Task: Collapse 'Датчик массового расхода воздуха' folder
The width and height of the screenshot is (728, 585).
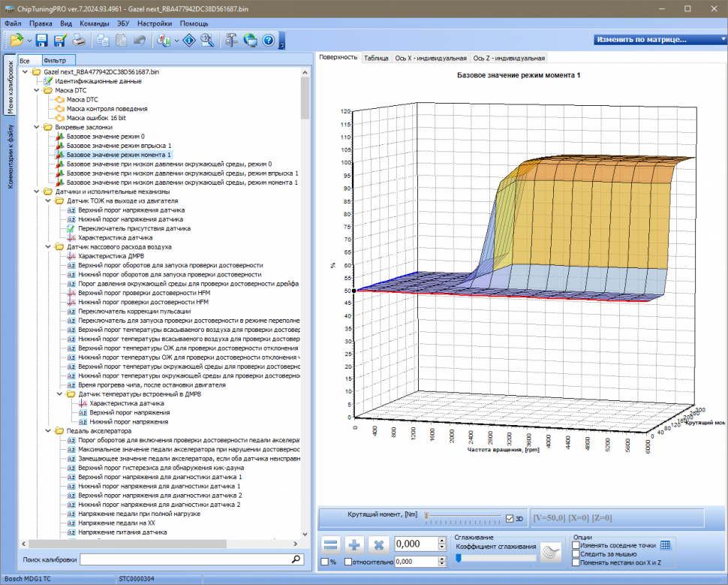Action: pos(50,246)
